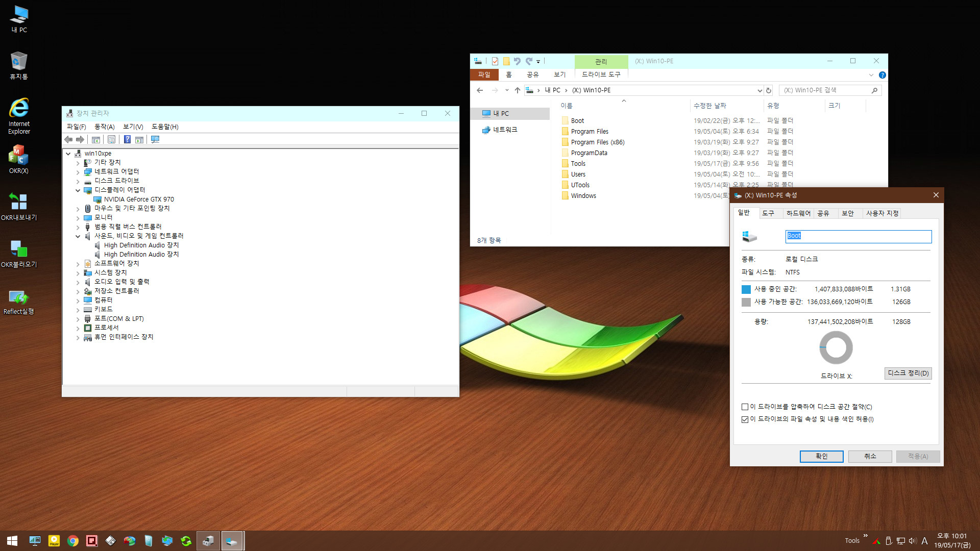Open the recent locations dropdown in Explorer
Screen dimensions: 980x551
click(507, 90)
